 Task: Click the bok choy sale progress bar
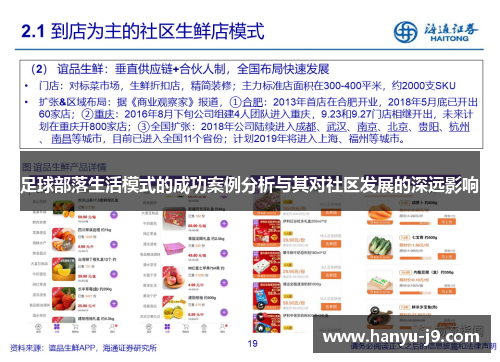[415, 258]
